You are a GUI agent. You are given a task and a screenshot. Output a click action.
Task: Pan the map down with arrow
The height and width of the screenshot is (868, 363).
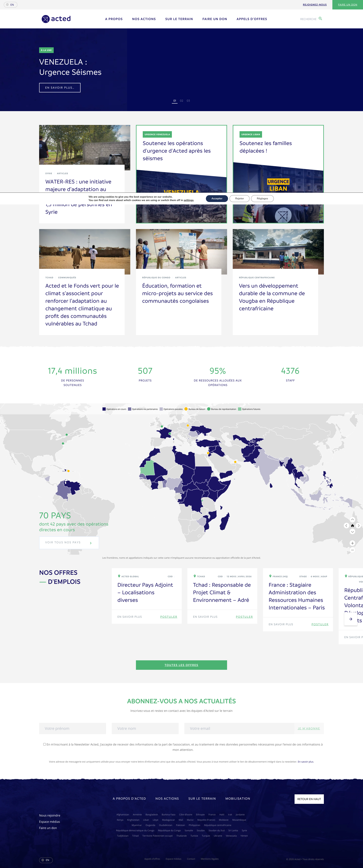point(352,532)
